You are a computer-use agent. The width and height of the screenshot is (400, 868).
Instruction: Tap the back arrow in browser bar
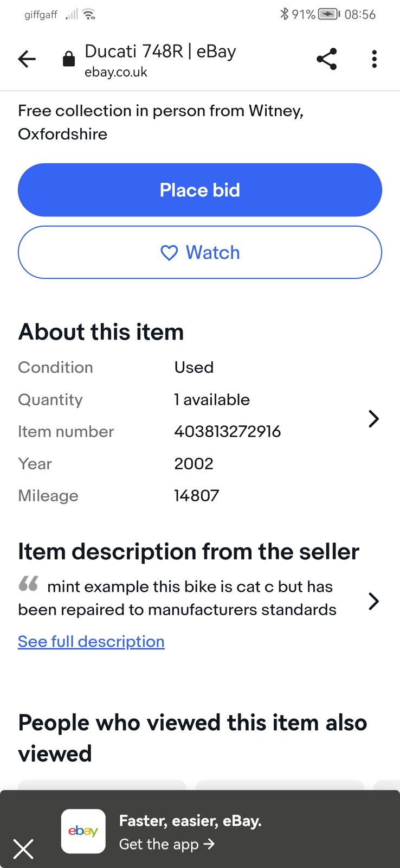click(27, 59)
